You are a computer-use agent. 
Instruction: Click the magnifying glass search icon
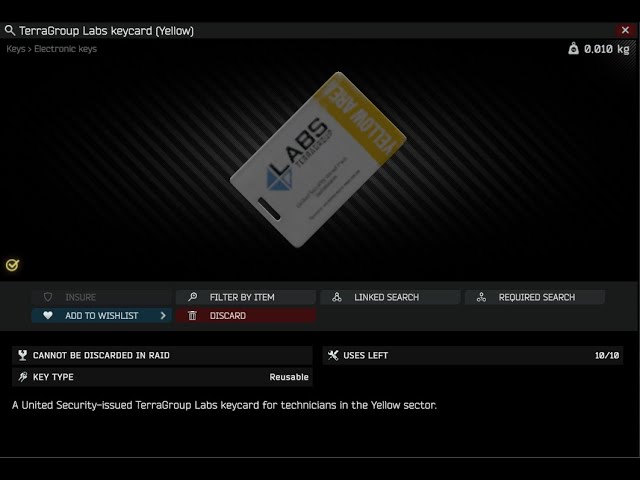click(x=9, y=30)
